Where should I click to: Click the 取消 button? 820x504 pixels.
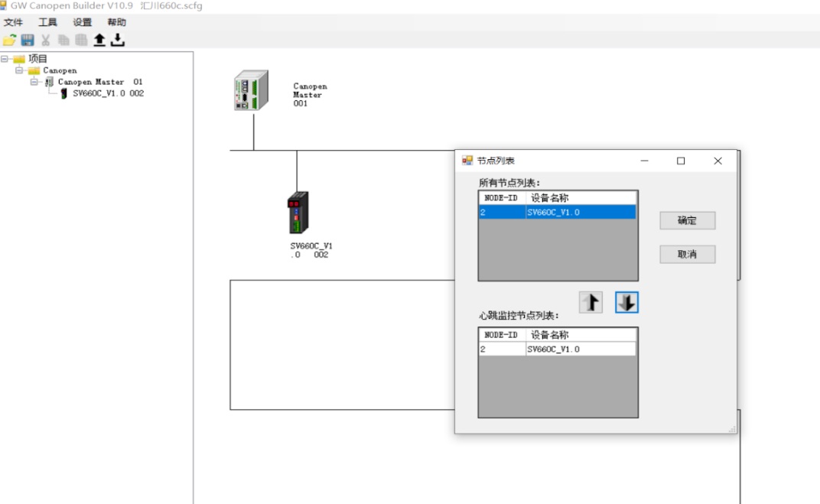pos(687,254)
